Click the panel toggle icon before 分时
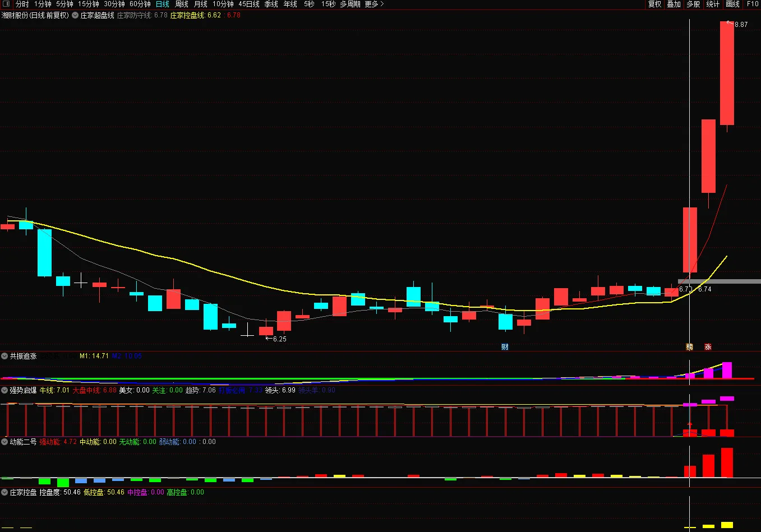The width and height of the screenshot is (761, 532). point(5,4)
